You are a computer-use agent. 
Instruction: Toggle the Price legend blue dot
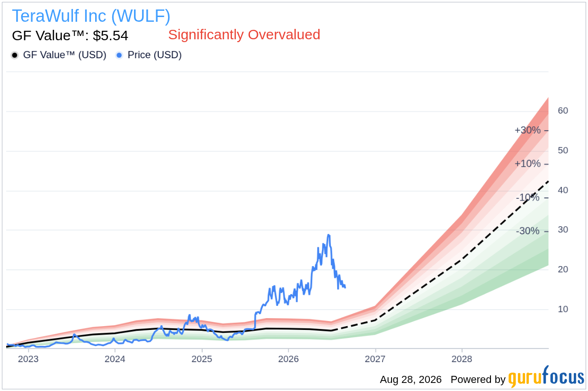119,55
